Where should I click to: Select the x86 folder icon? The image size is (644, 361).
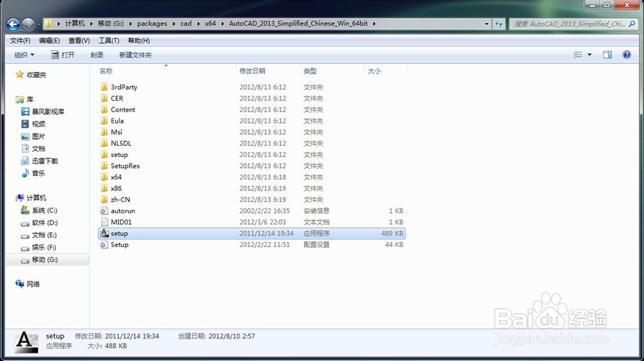104,189
